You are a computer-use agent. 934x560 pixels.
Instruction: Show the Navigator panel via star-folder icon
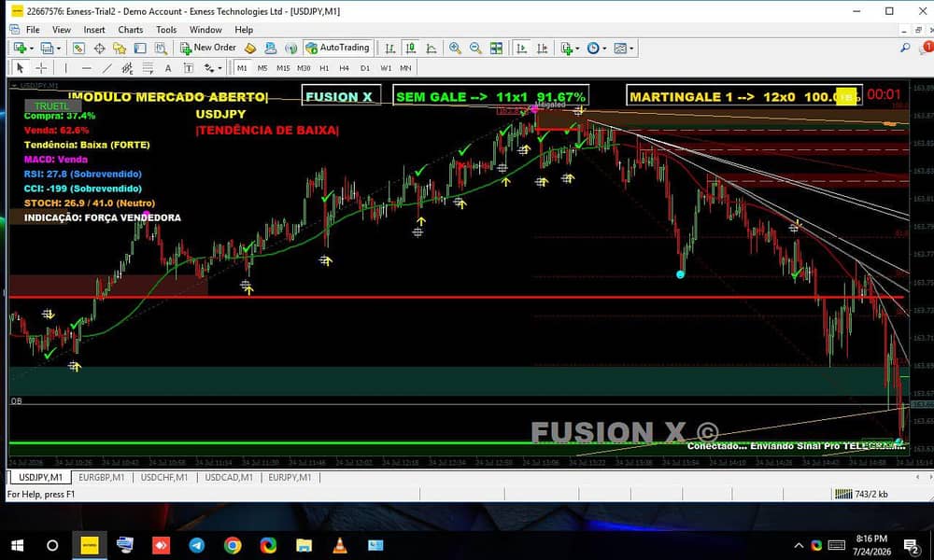[120, 49]
